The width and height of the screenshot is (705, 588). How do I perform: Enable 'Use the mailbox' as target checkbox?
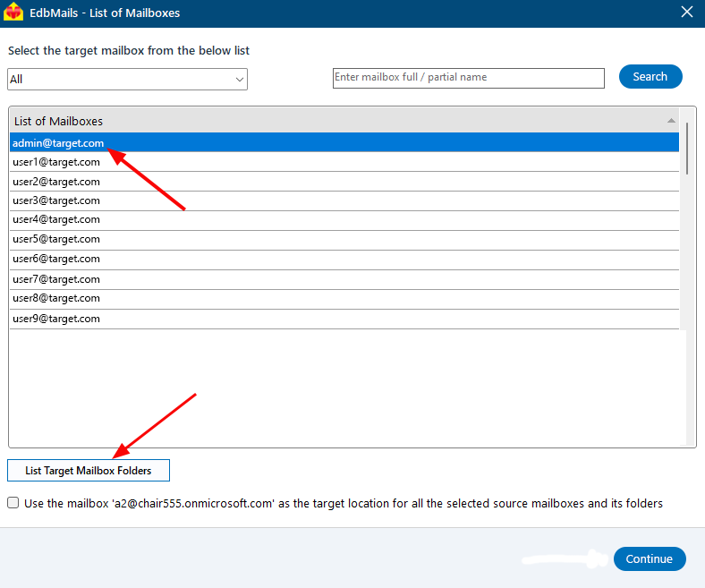click(x=13, y=503)
